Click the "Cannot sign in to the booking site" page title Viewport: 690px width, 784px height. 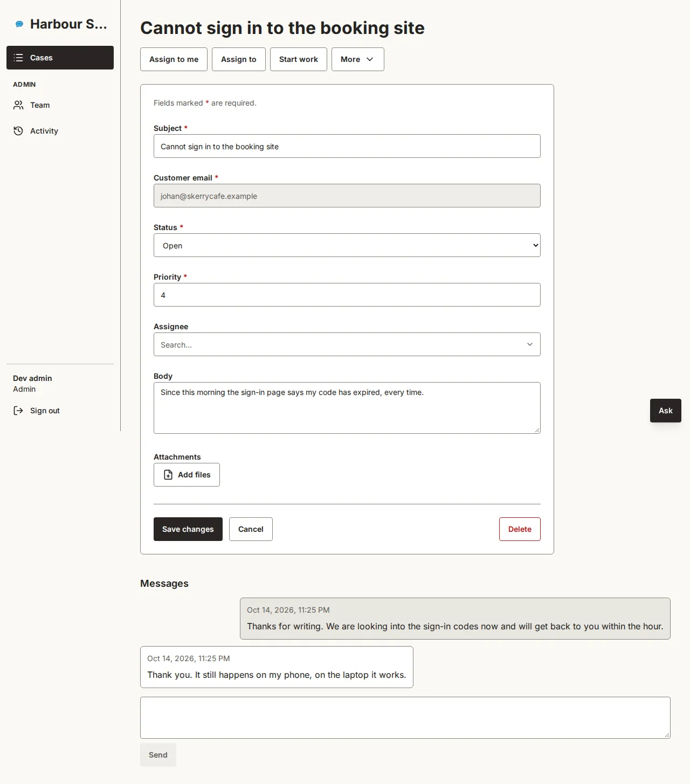tap(282, 28)
